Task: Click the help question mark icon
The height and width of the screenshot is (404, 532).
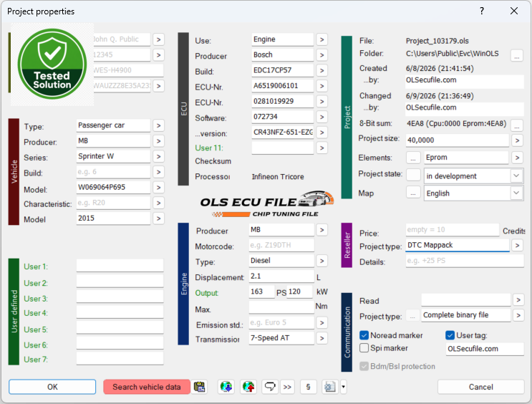Action: pyautogui.click(x=482, y=11)
